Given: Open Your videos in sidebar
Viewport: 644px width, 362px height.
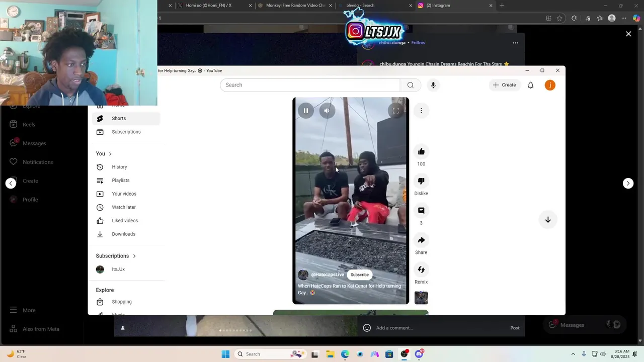Looking at the screenshot, I should coord(126,194).
